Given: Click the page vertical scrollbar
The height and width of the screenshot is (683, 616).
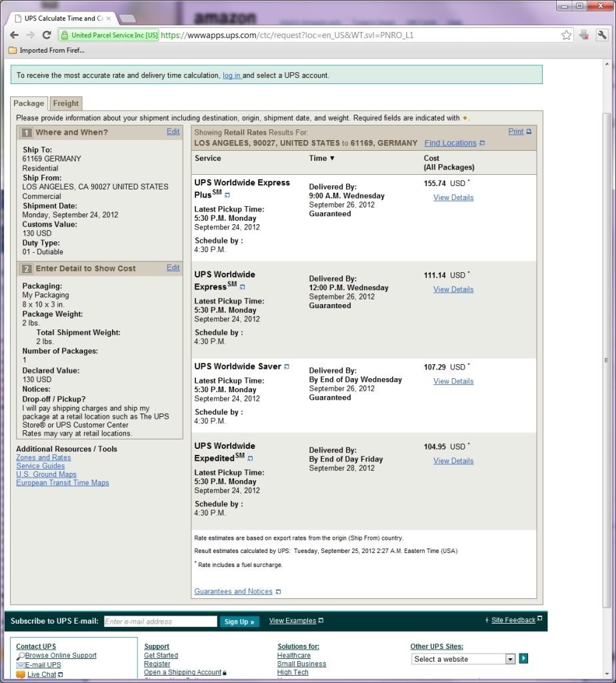Looking at the screenshot, I should [x=607, y=360].
